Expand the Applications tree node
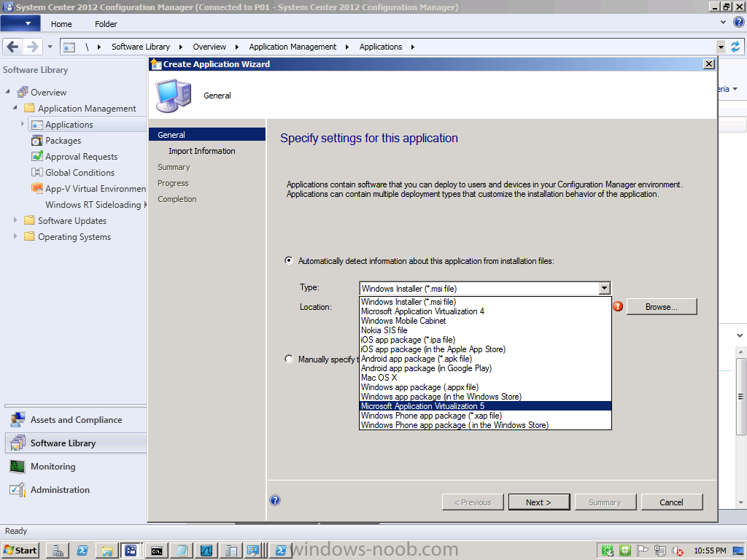747x560 pixels. click(23, 124)
